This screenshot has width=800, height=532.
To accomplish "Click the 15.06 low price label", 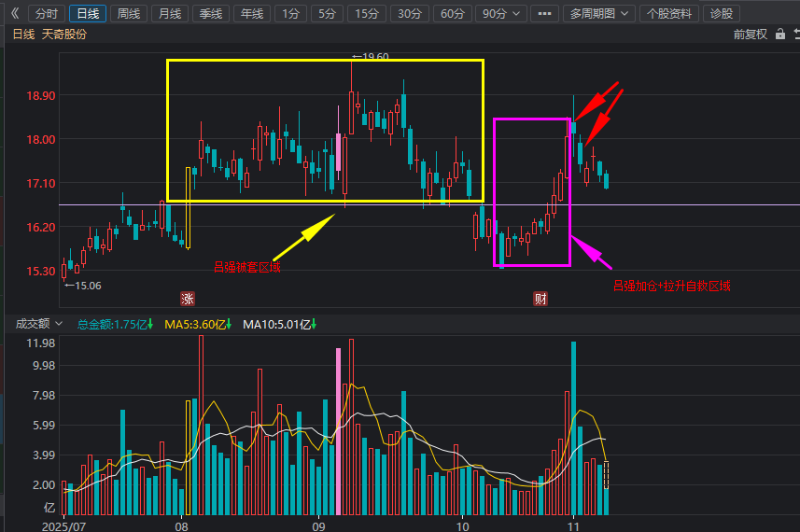I will pos(83,286).
